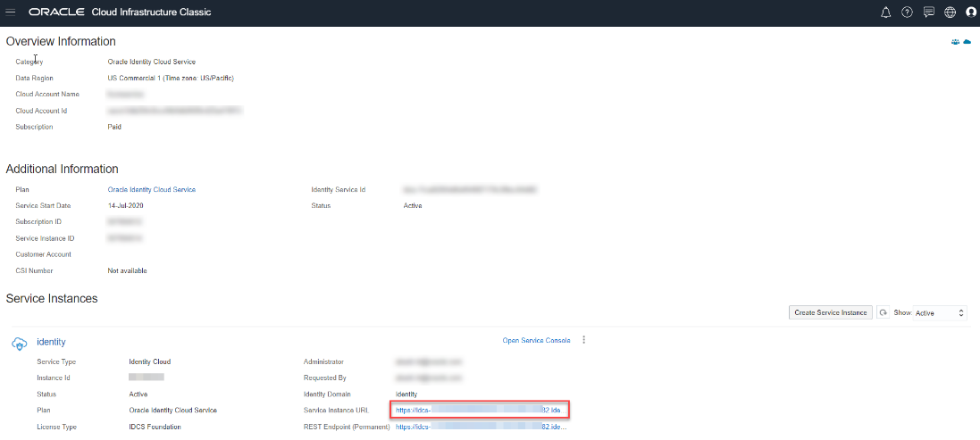Open the language globe icon
Screen dimensions: 980x440
click(950, 12)
